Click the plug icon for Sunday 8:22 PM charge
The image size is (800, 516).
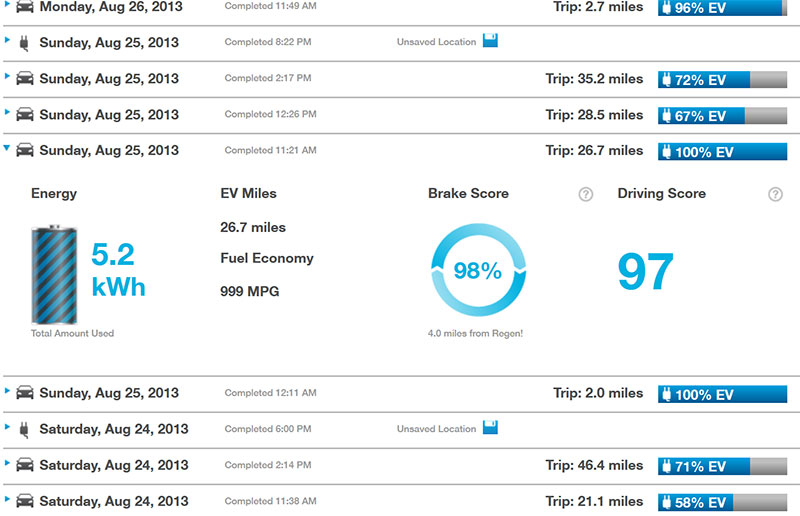click(24, 43)
